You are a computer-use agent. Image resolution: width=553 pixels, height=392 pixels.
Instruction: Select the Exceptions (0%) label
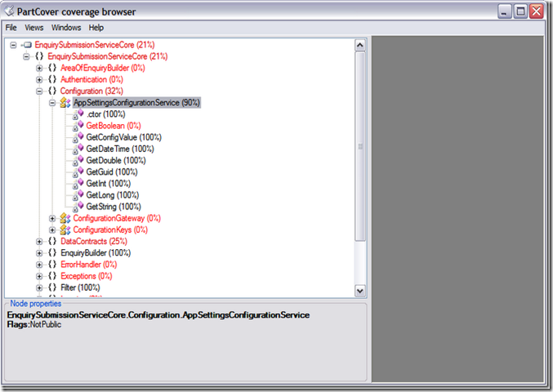point(86,276)
